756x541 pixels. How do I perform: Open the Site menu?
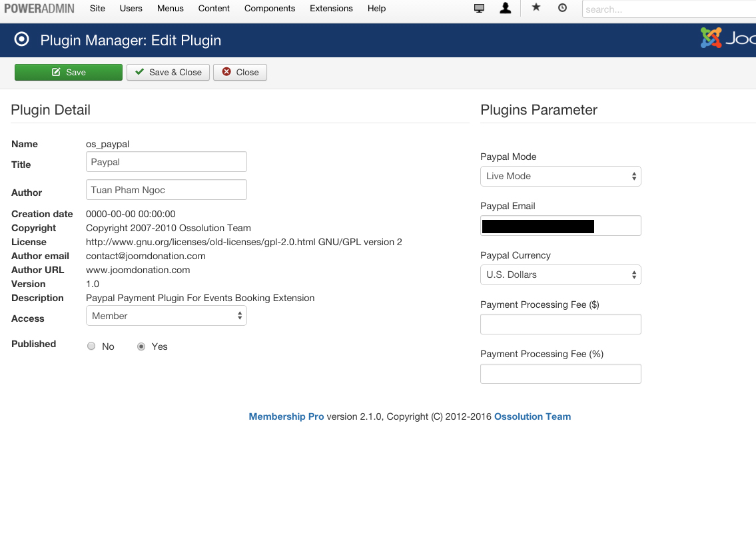click(x=97, y=8)
